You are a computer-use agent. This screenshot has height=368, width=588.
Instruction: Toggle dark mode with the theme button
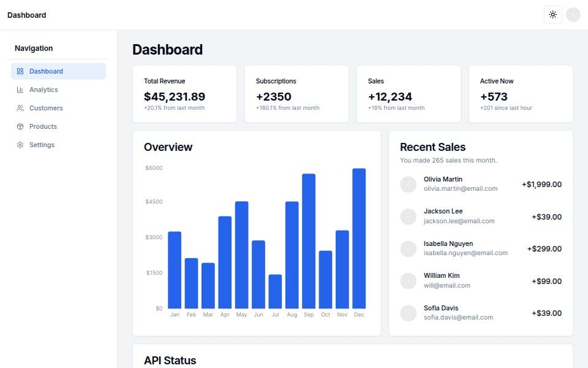tap(552, 14)
